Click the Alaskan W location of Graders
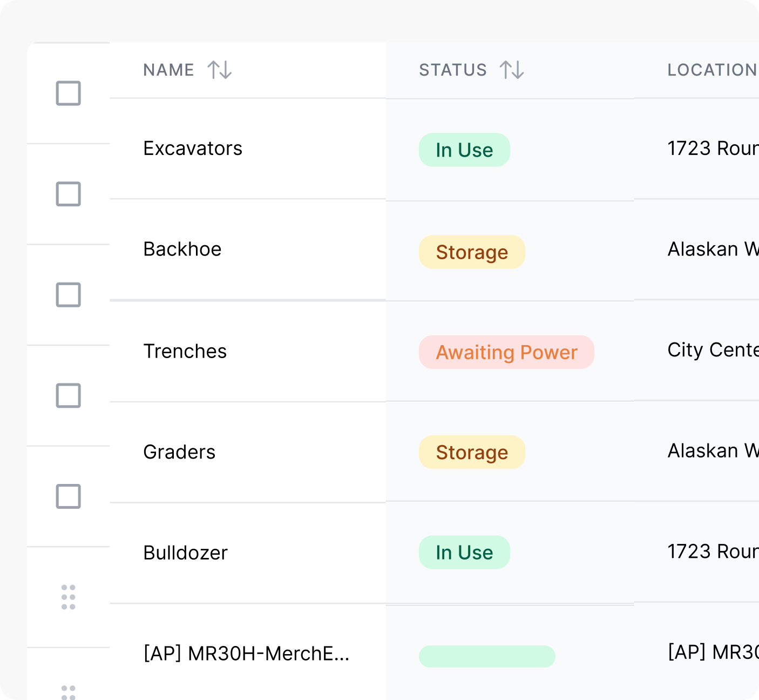 (x=713, y=450)
